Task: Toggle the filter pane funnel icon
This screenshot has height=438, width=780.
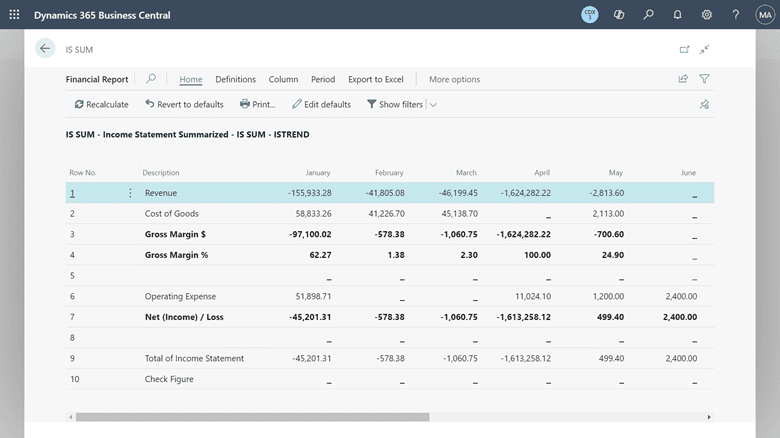Action: point(704,79)
